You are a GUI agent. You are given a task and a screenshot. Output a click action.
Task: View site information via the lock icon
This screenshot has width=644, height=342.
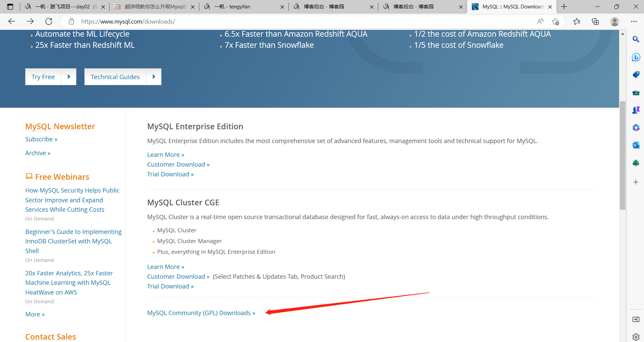(x=71, y=22)
